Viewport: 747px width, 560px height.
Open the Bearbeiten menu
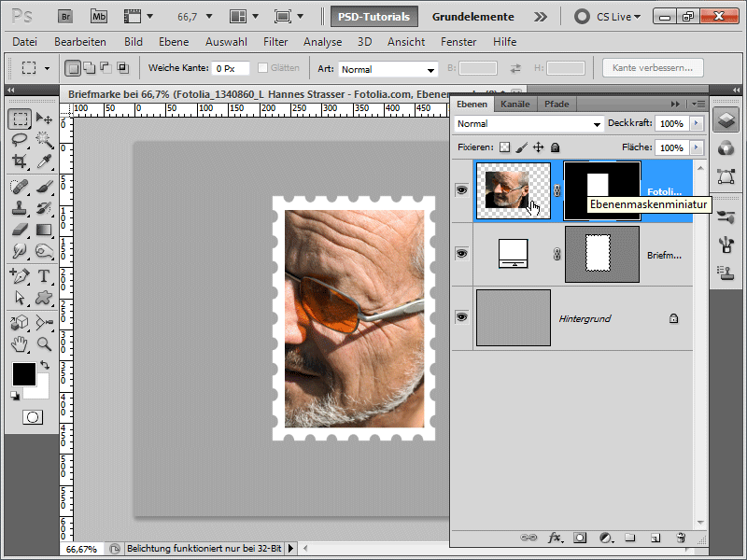click(80, 42)
